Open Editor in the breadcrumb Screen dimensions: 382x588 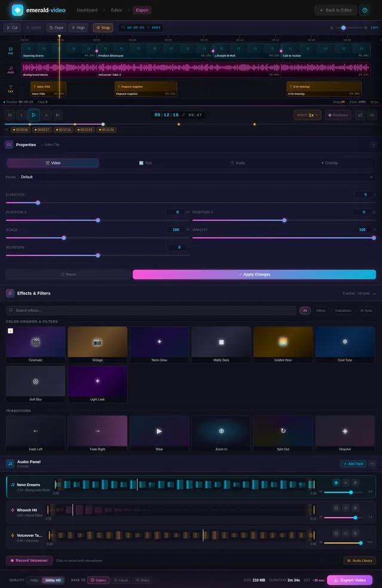[x=116, y=10]
